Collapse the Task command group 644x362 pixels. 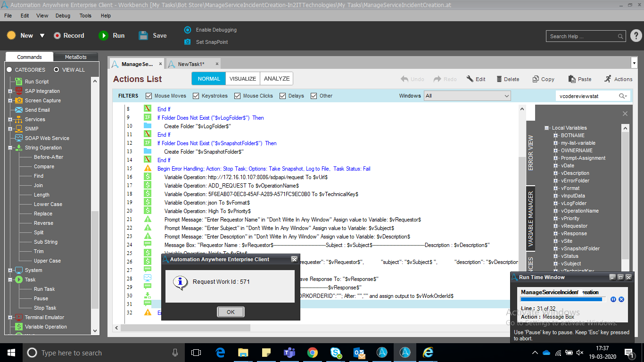pyautogui.click(x=10, y=280)
